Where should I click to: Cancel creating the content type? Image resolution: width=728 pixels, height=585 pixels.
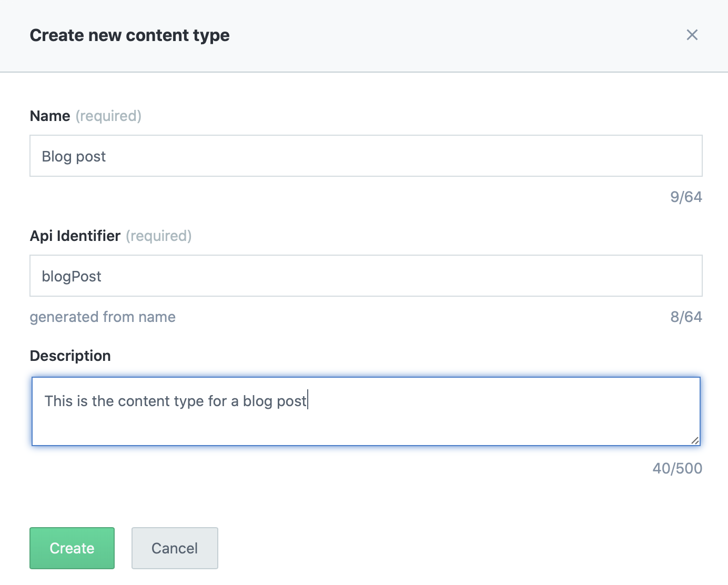point(175,548)
